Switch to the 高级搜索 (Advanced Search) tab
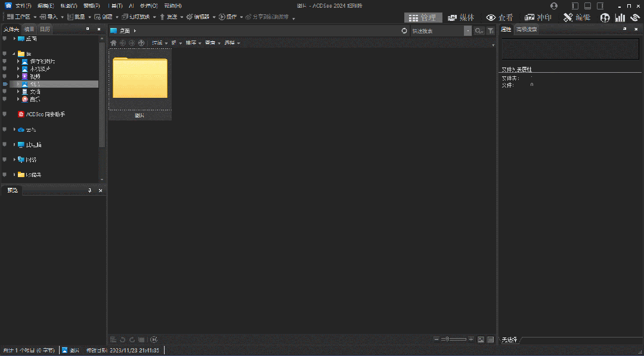644x356 pixels. 526,29
